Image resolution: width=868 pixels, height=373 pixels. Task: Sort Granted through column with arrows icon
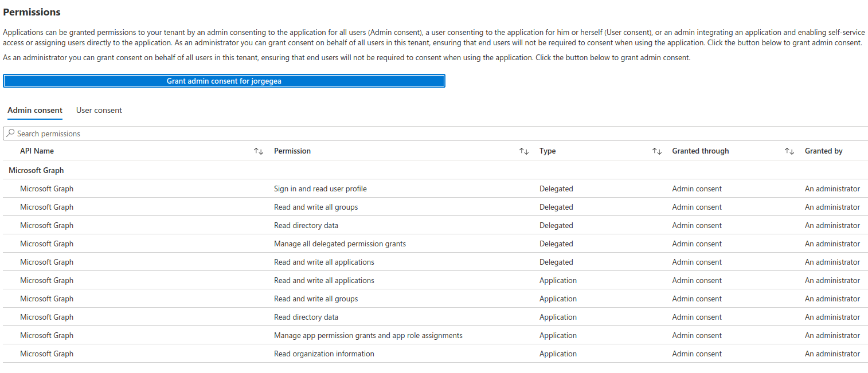789,151
